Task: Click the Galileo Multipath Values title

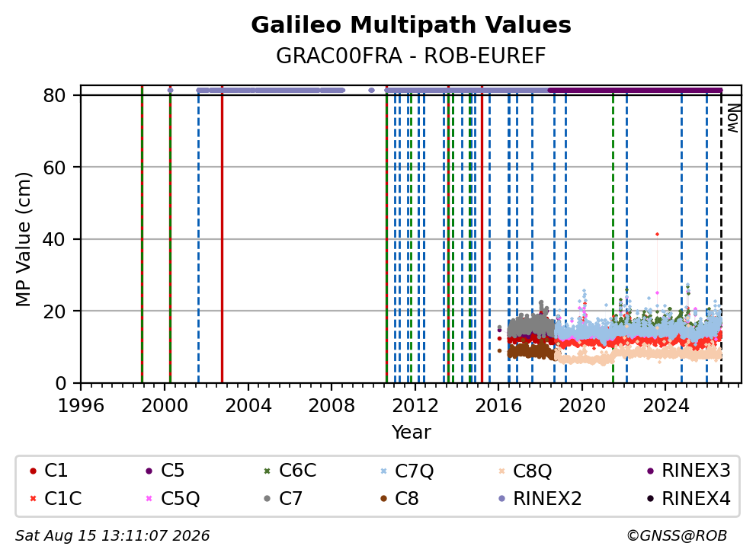Action: [411, 25]
